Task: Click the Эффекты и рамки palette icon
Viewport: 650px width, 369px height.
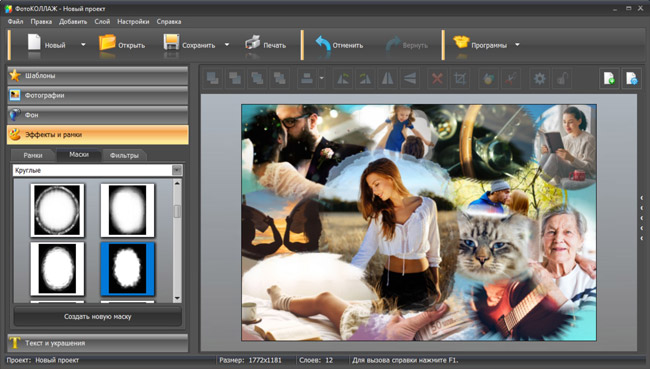Action: (15, 134)
